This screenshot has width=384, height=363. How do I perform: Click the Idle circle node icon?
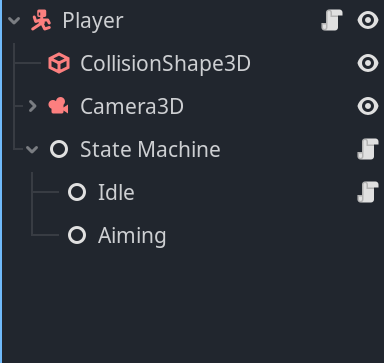pos(77,192)
